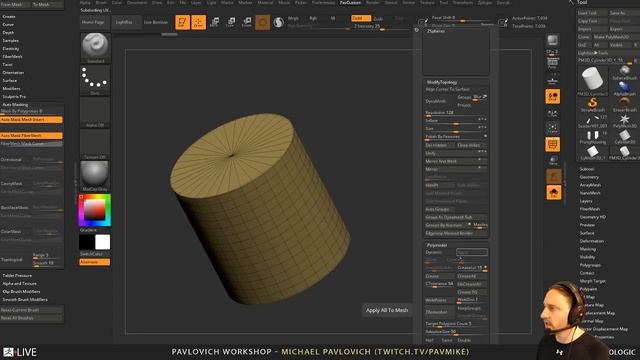The width and height of the screenshot is (640, 360).
Task: Expand the Tablet Pressure section
Action: (x=17, y=276)
